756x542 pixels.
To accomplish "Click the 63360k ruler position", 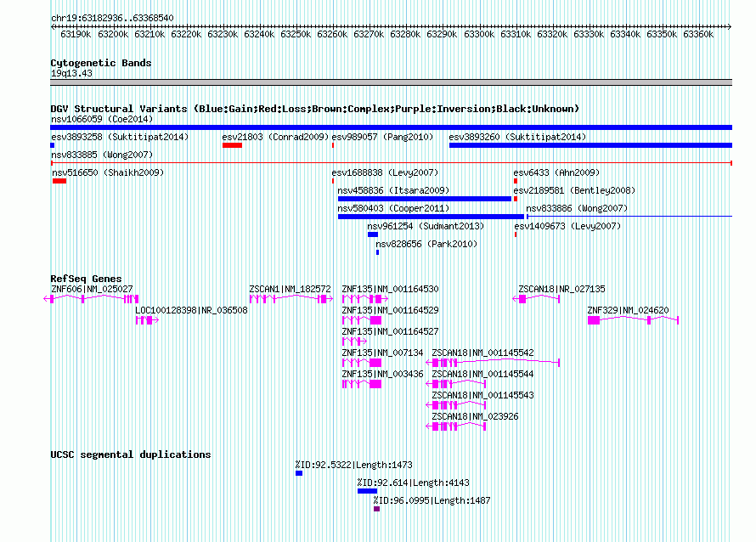I will (698, 34).
